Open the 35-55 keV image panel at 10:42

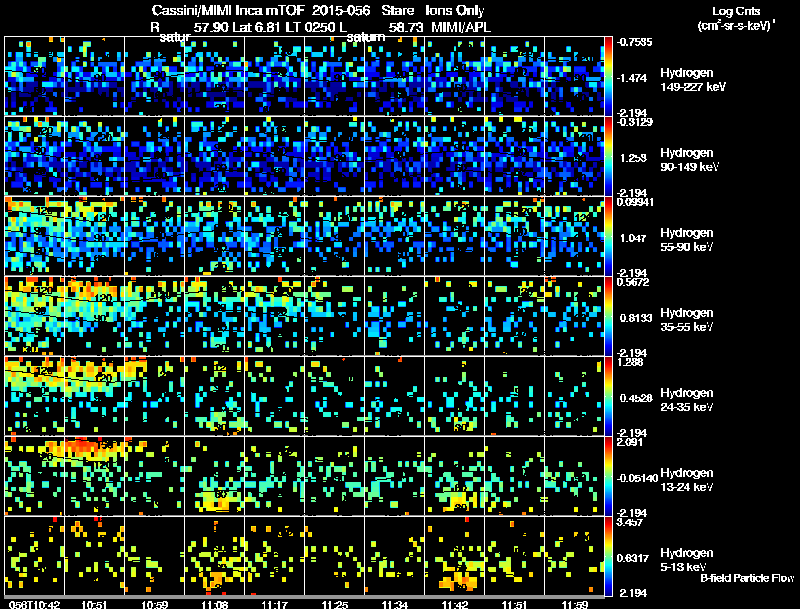click(x=34, y=316)
